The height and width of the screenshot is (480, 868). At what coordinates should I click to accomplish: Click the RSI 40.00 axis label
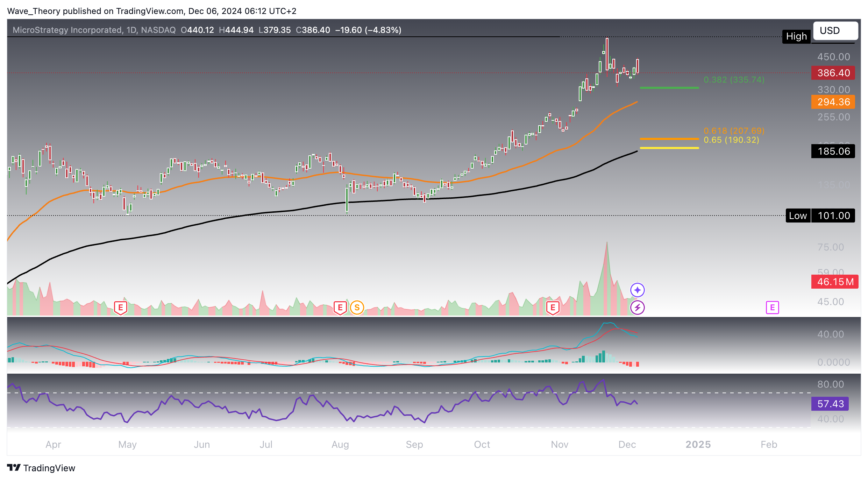831,419
